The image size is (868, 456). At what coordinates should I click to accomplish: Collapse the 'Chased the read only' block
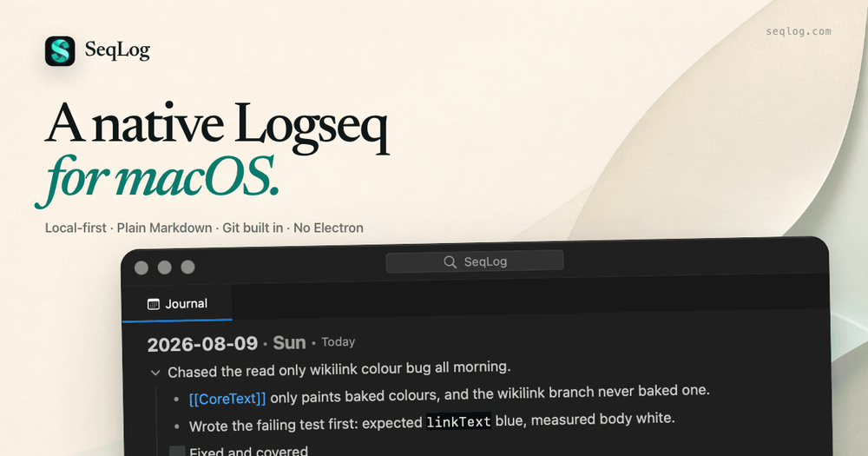tap(155, 373)
